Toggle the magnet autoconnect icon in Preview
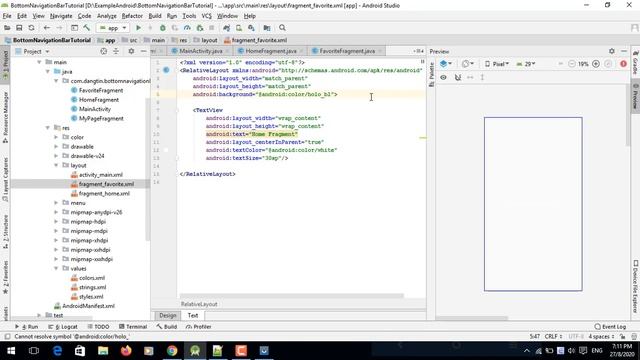Image resolution: width=640 pixels, height=360 pixels. (x=458, y=77)
